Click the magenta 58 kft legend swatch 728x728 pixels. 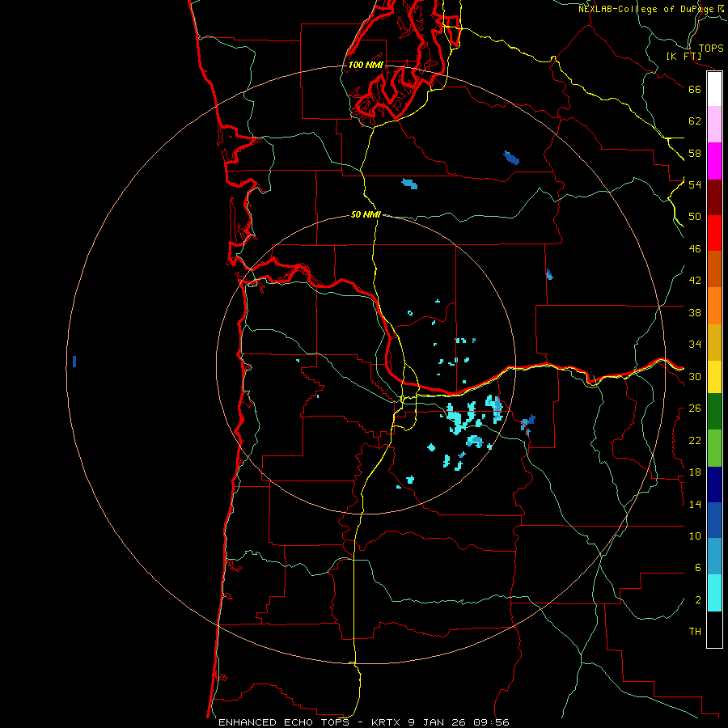click(714, 161)
